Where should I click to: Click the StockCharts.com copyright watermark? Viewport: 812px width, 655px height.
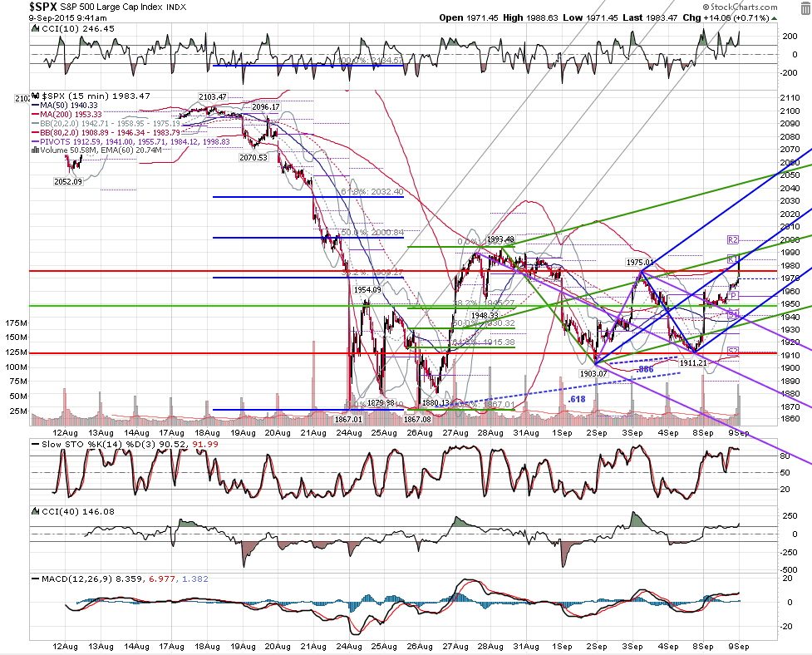click(x=740, y=7)
